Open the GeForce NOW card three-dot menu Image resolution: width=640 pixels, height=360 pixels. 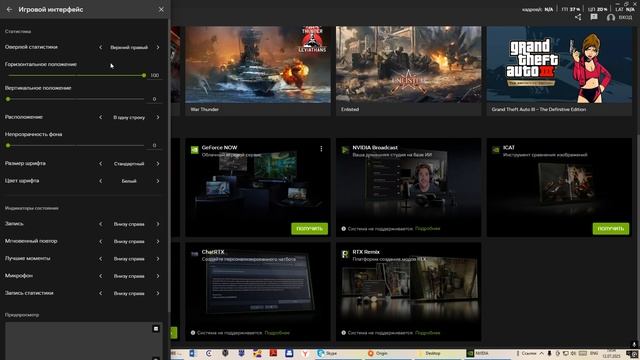(x=321, y=149)
